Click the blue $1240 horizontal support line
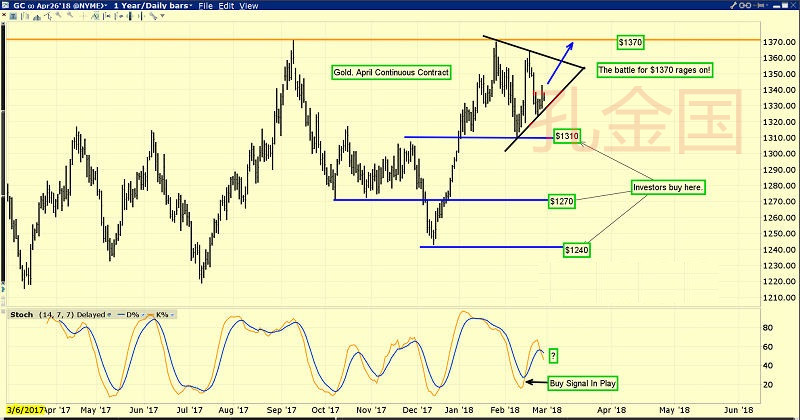This screenshot has height=420, width=800. click(491, 247)
